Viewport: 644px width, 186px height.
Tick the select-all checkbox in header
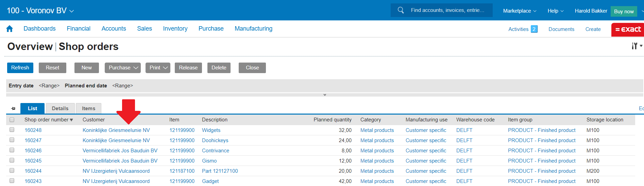pos(12,120)
